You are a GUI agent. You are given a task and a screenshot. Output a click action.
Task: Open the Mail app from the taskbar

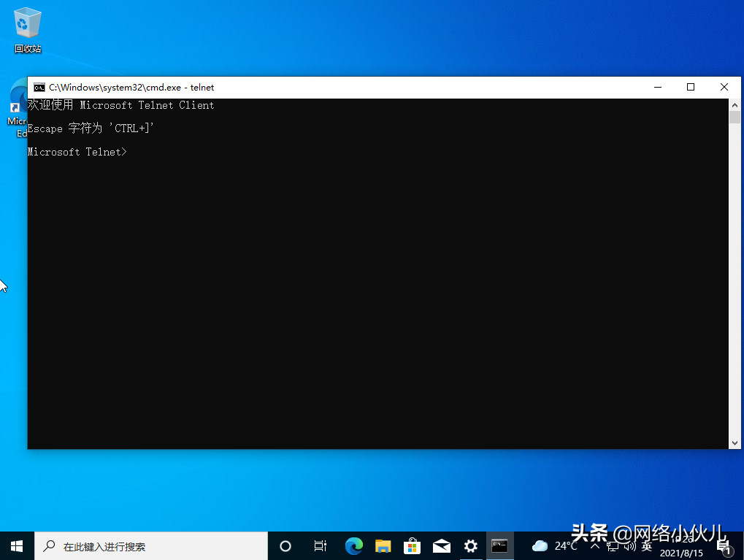441,545
